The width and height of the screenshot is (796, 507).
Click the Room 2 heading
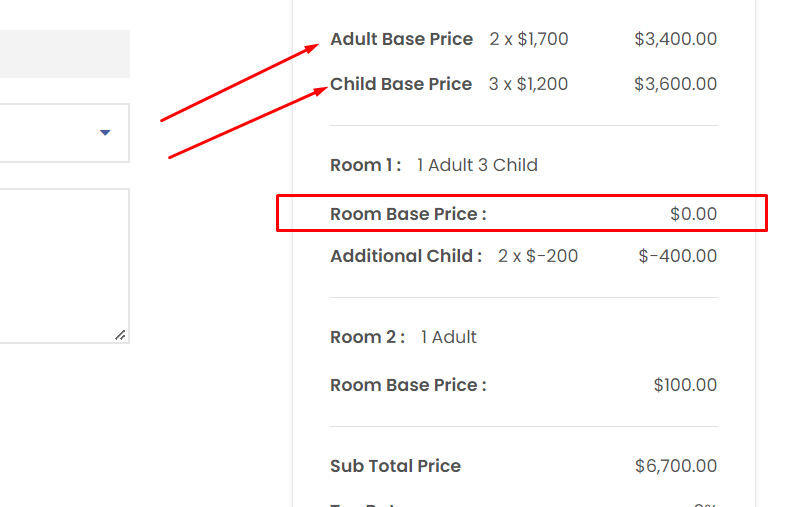pos(368,337)
